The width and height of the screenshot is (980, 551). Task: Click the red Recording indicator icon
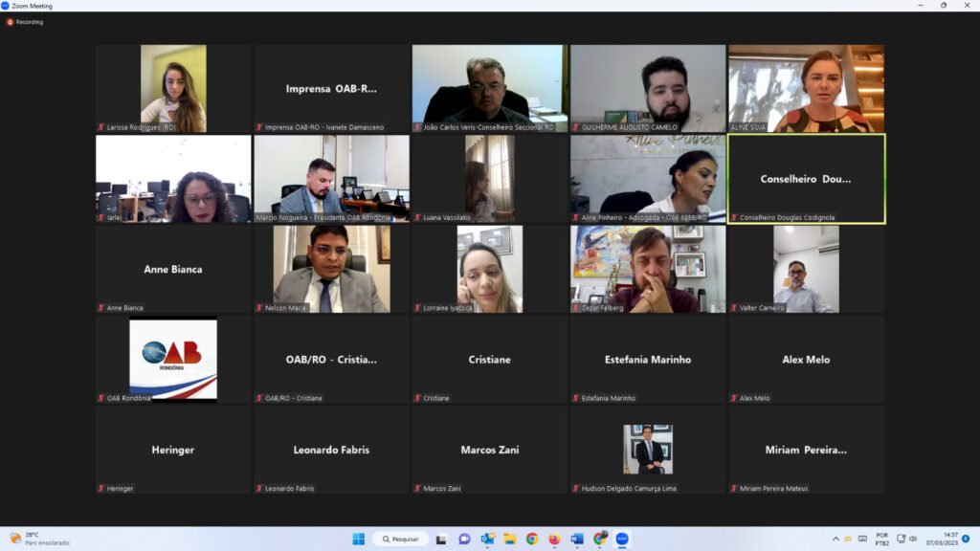coord(11,22)
